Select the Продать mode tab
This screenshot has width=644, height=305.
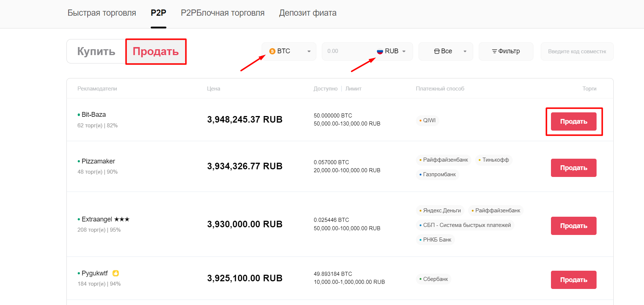point(156,51)
